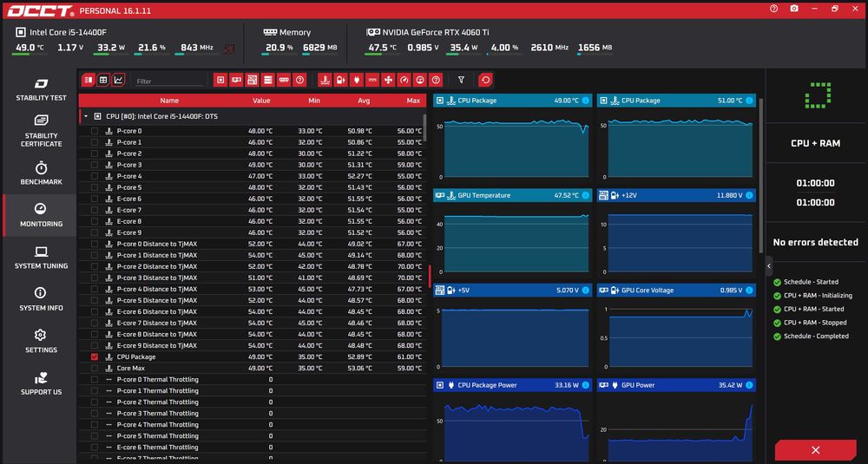Uncheck the CPU Package checkbox

[x=94, y=356]
